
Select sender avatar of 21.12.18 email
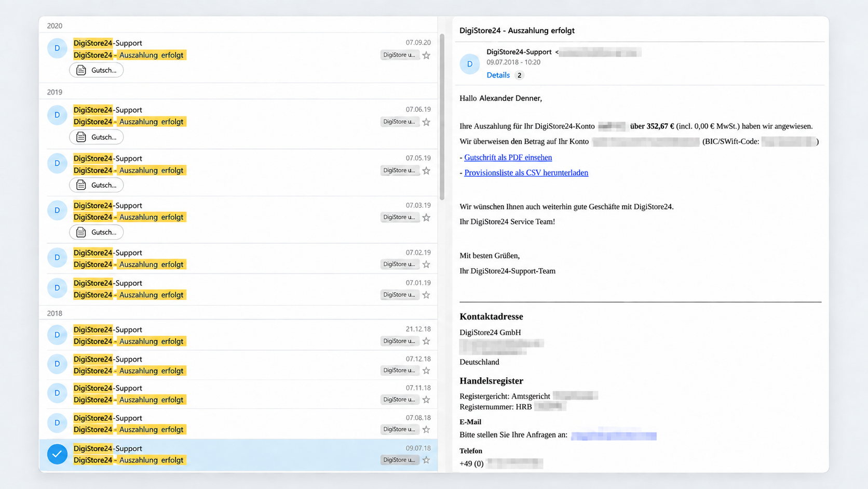point(57,335)
